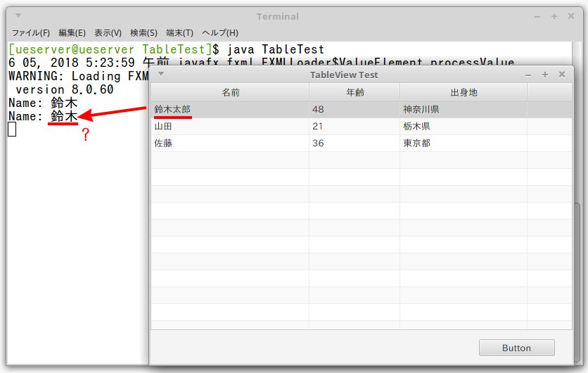Select the 鈴木太郎 name cell
Image resolution: width=588 pixels, height=373 pixels.
click(x=230, y=109)
